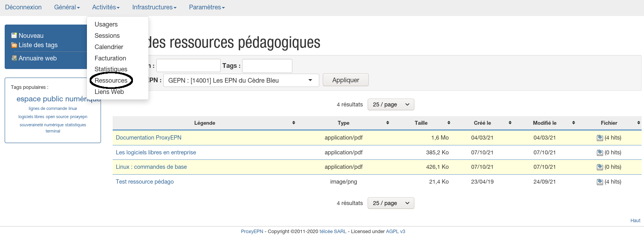Click the Nouveau icon in sidebar
Image resolution: width=644 pixels, height=237 pixels.
tap(14, 35)
